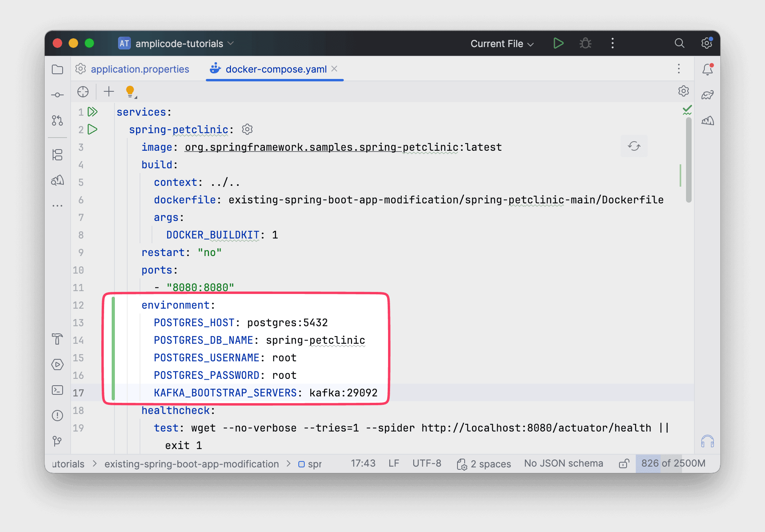Click the inspections green checkmark widget

(x=687, y=110)
